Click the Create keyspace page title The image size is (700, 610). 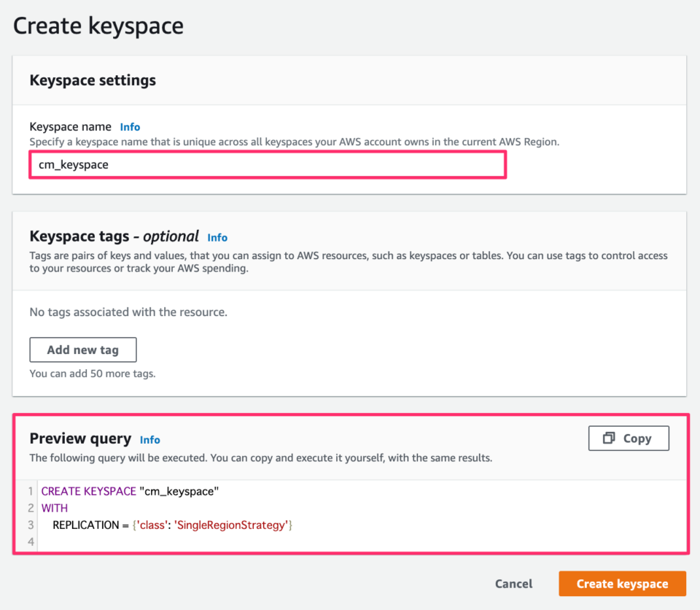click(x=98, y=26)
